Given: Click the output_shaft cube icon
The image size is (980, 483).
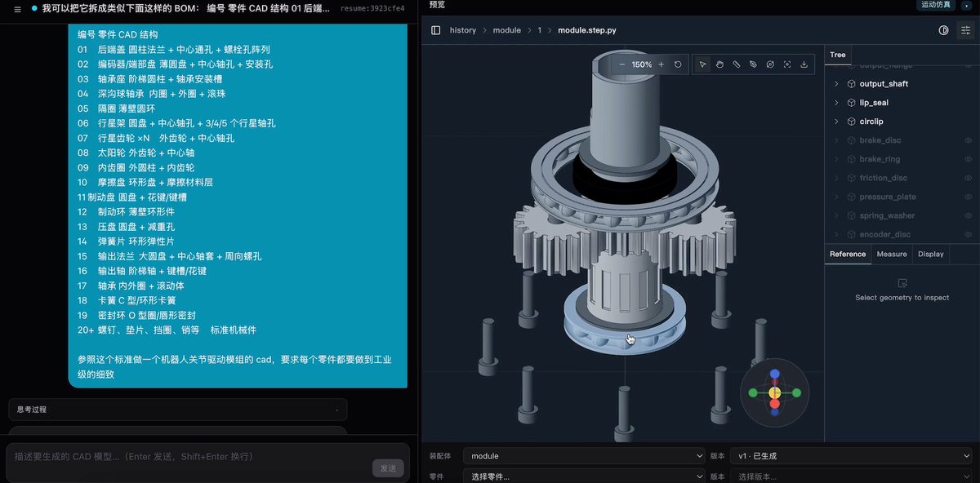Looking at the screenshot, I should 851,84.
